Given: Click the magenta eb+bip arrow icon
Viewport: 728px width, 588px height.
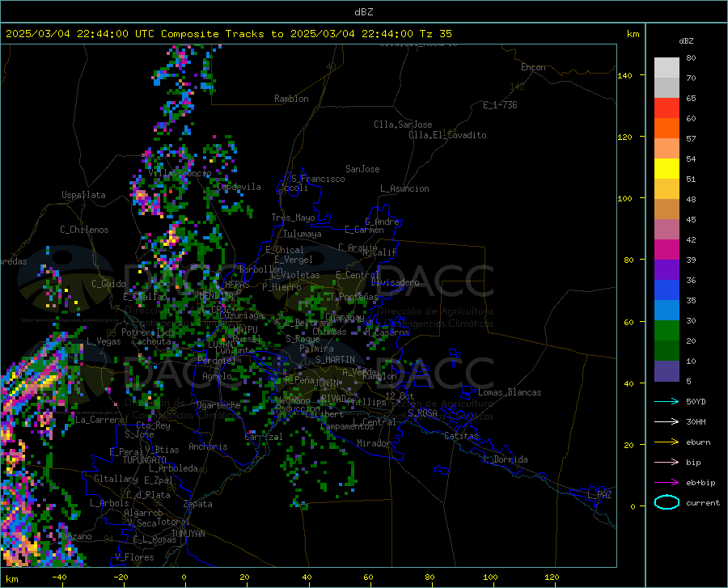Looking at the screenshot, I should 667,483.
